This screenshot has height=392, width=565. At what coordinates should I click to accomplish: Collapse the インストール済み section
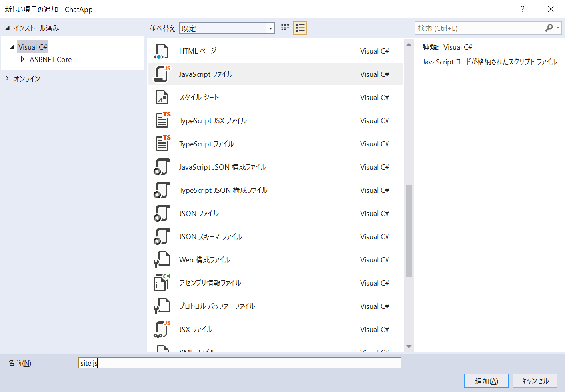(7, 28)
